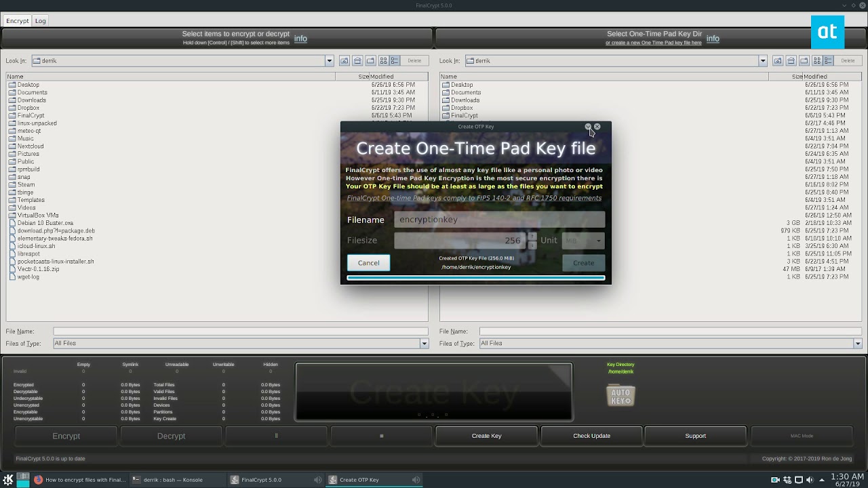Viewport: 868px width, 488px height.
Task: Create new folder in right key panel
Action: pyautogui.click(x=804, y=60)
